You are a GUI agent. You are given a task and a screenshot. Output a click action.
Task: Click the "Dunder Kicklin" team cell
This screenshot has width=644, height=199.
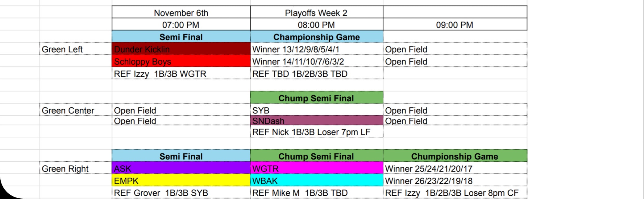[181, 49]
